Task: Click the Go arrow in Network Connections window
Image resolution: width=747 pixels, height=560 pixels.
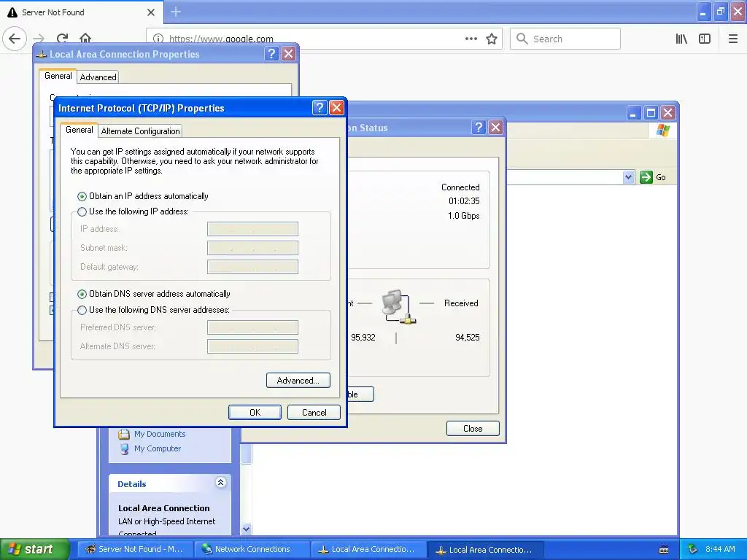Action: click(646, 177)
